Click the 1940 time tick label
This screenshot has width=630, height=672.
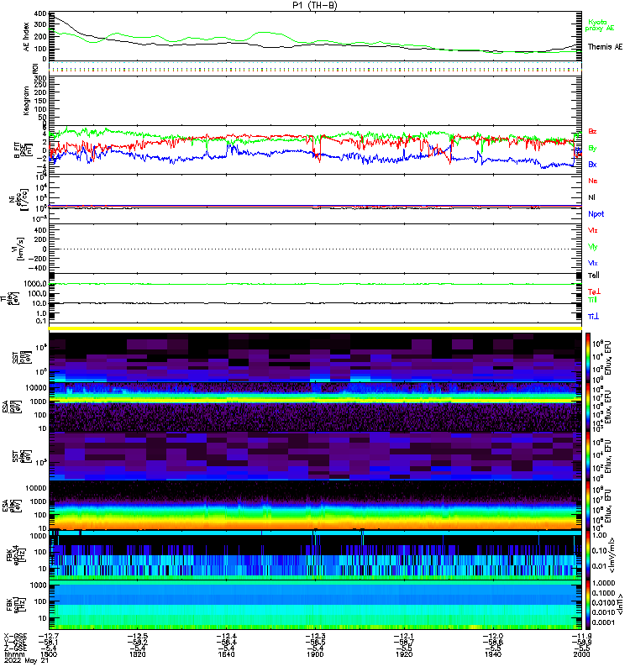pyautogui.click(x=493, y=654)
